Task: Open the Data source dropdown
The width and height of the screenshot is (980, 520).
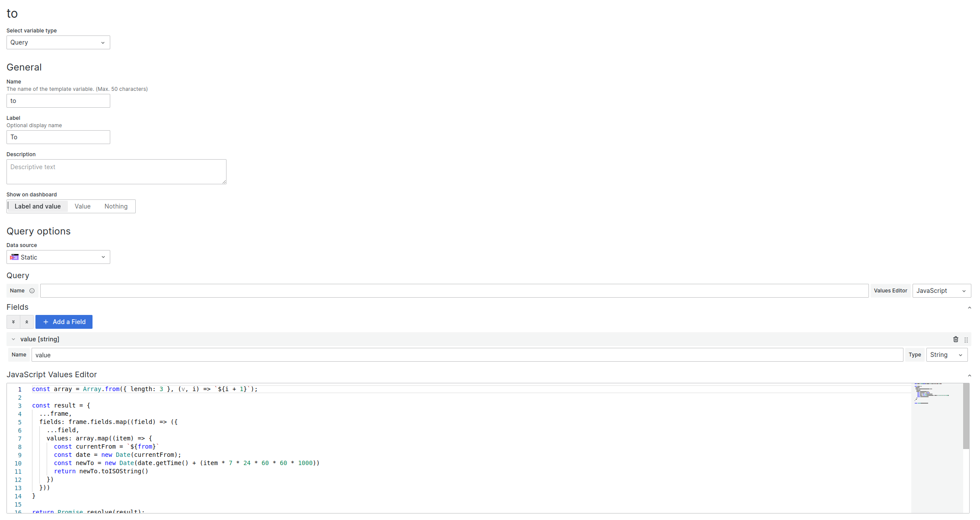Action: [x=57, y=257]
